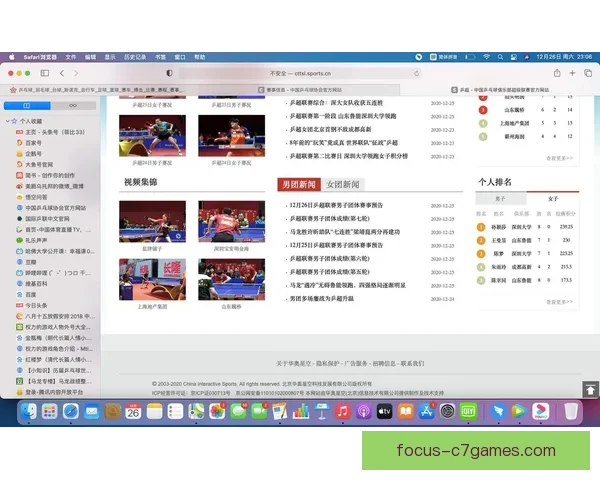Show tab overview icon
The width and height of the screenshot is (600, 480).
click(588, 73)
